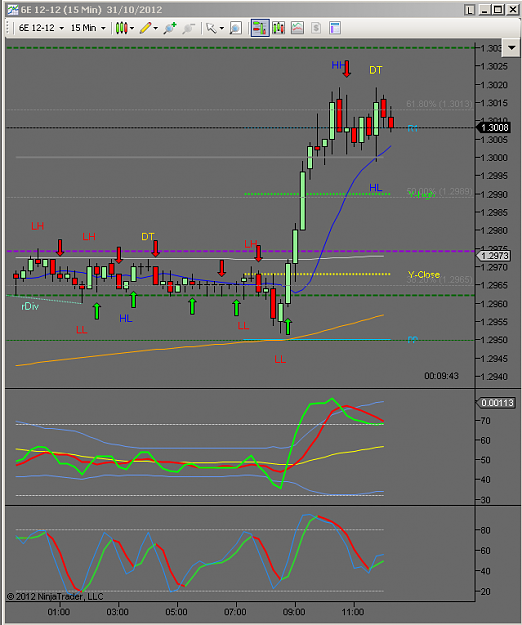Click the Y-Close line label
Image resolution: width=522 pixels, height=625 pixels.
click(424, 275)
